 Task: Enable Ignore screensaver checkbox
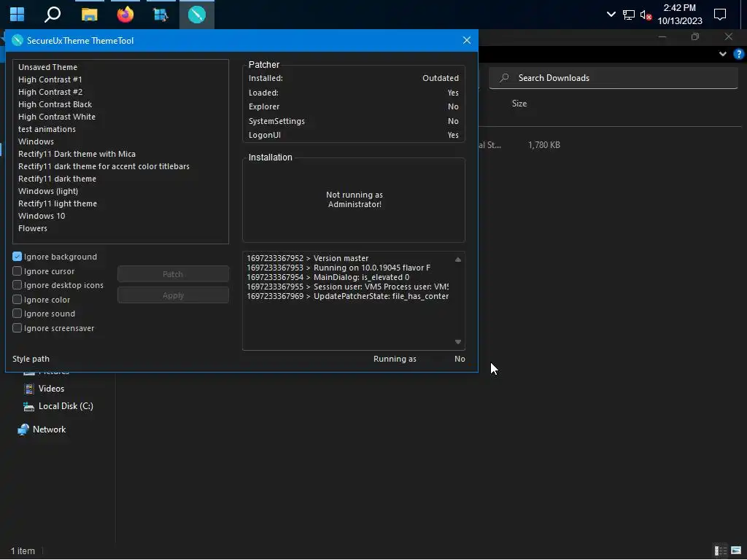[x=18, y=328]
